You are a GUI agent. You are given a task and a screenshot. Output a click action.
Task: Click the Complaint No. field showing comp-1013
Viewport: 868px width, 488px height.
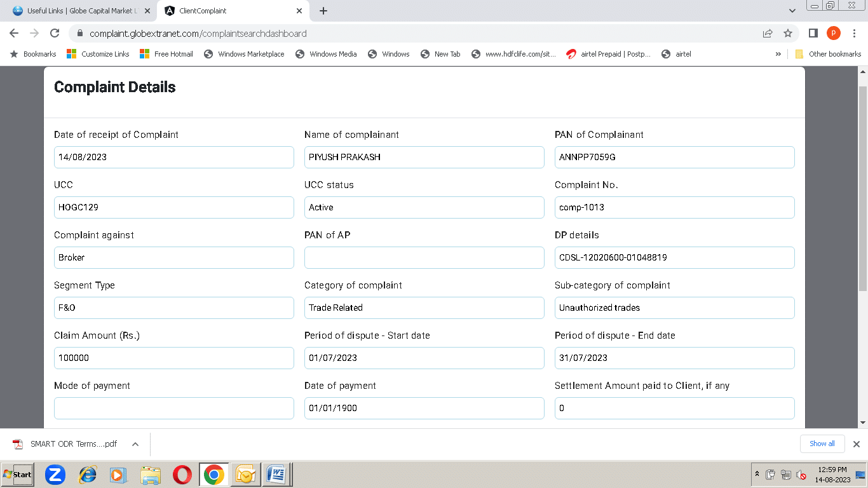pyautogui.click(x=675, y=207)
